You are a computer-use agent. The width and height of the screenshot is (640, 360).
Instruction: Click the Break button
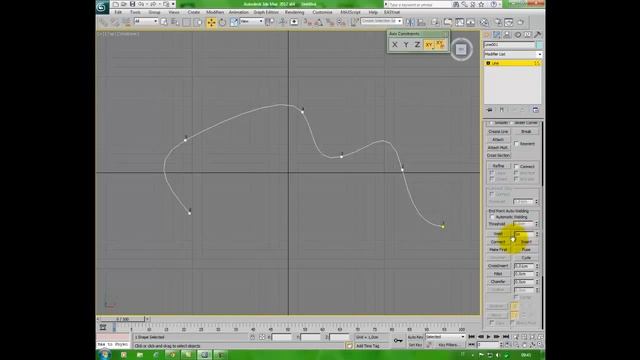526,132
